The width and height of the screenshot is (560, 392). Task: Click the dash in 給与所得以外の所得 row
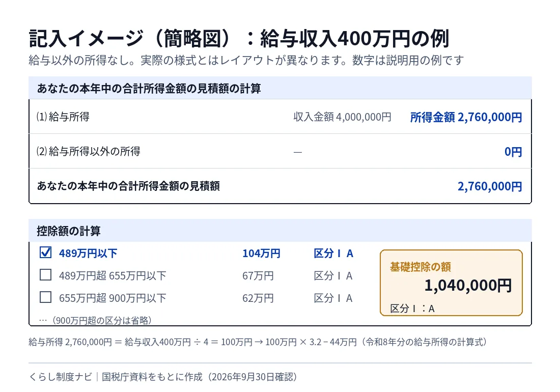297,152
